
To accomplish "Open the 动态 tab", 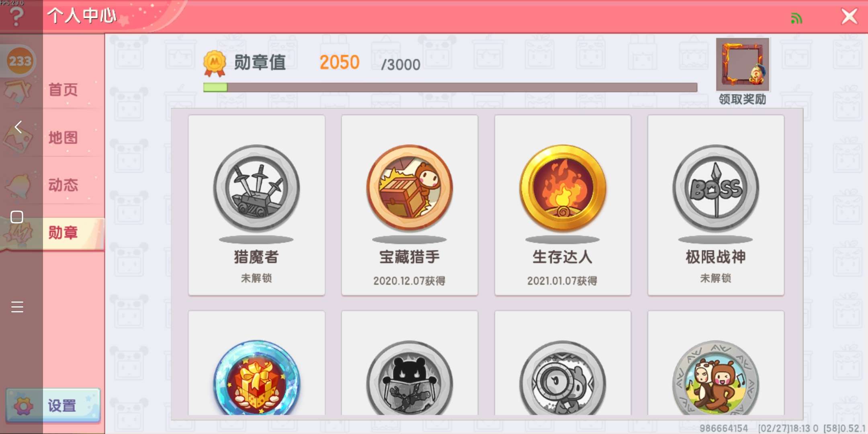I will 63,185.
